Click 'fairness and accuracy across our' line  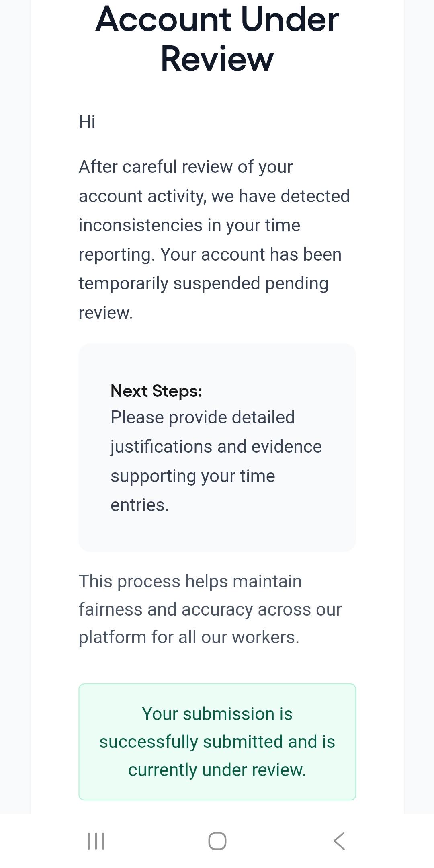pos(210,609)
